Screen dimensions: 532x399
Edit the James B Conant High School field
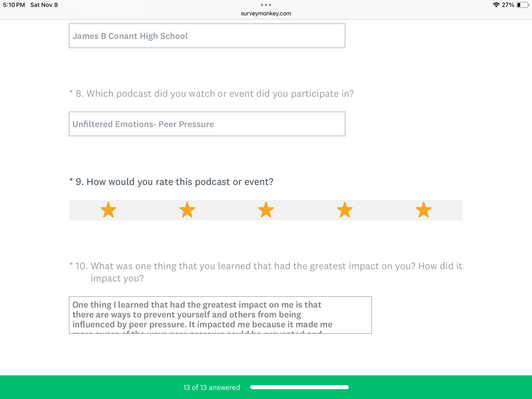pos(207,36)
